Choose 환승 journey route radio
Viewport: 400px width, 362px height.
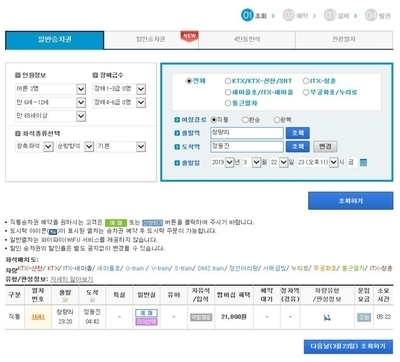click(x=245, y=120)
